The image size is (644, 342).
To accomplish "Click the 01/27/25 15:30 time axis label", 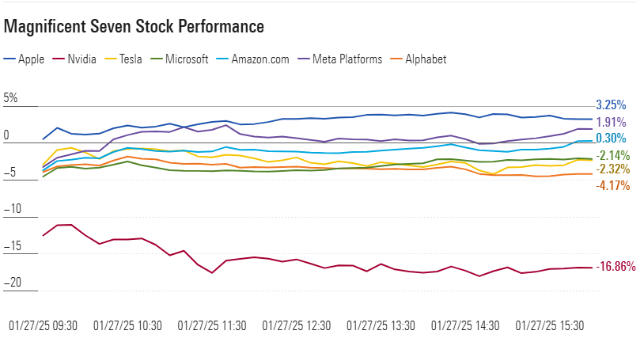I will (x=550, y=325).
